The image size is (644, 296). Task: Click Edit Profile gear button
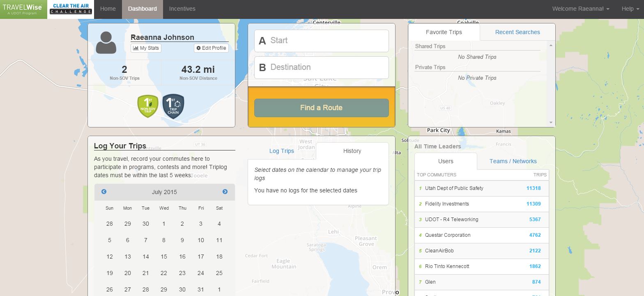211,48
